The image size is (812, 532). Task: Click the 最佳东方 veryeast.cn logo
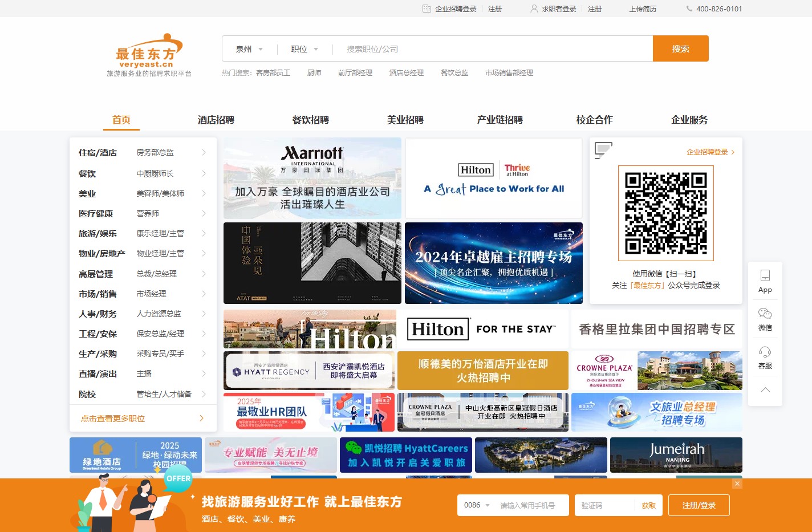[x=149, y=55]
